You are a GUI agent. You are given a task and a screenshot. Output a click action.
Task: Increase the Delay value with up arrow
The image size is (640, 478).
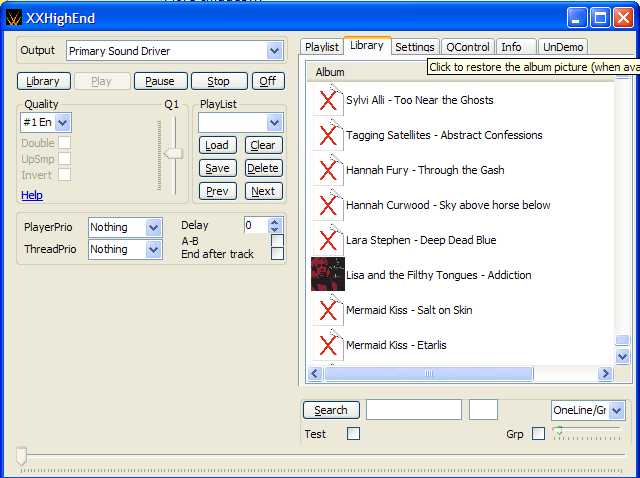pyautogui.click(x=275, y=221)
